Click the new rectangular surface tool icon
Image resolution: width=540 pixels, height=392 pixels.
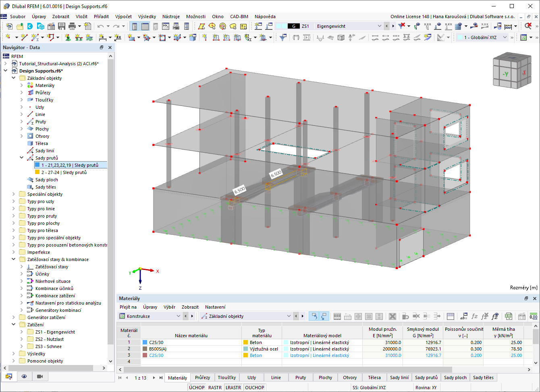pos(131,37)
